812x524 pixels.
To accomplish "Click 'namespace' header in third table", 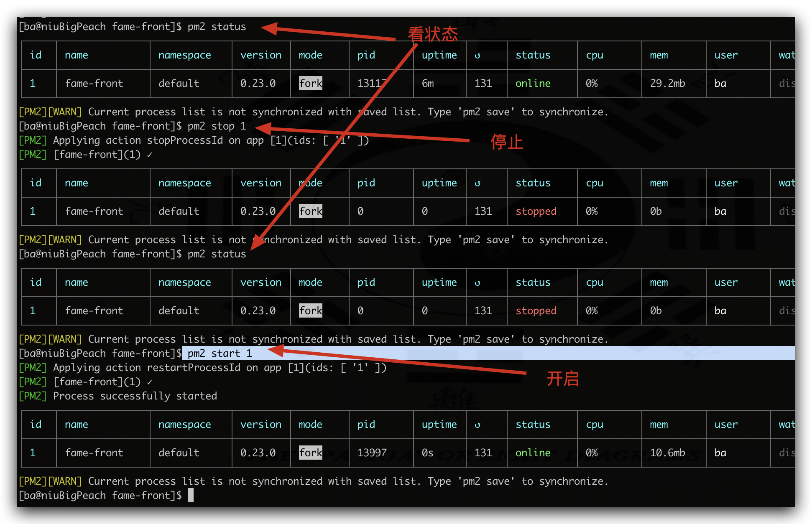I will [x=184, y=283].
